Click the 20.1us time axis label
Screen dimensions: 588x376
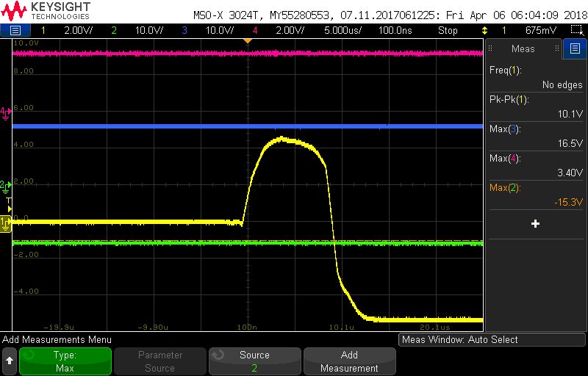435,328
